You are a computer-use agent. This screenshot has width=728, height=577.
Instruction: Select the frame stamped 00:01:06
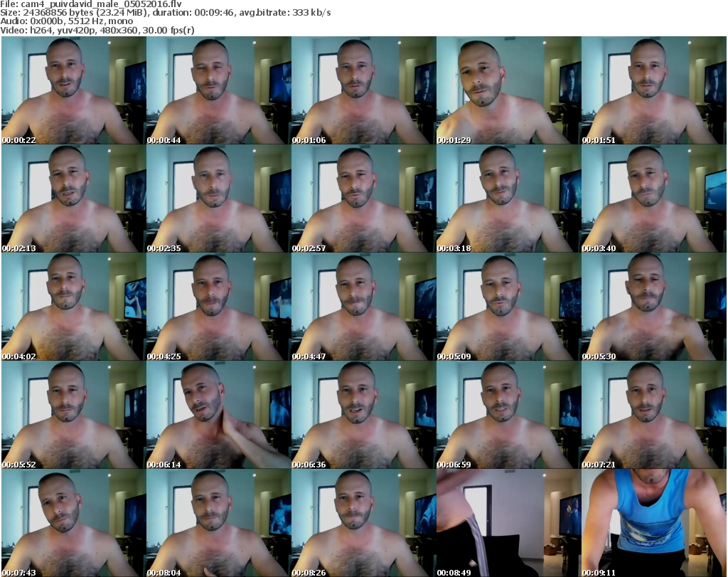(x=363, y=90)
